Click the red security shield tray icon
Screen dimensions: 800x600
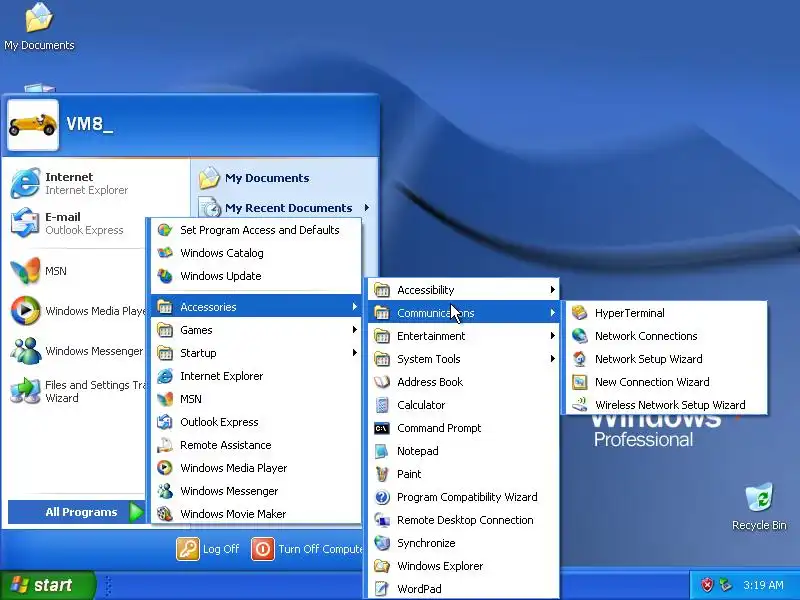coord(707,585)
